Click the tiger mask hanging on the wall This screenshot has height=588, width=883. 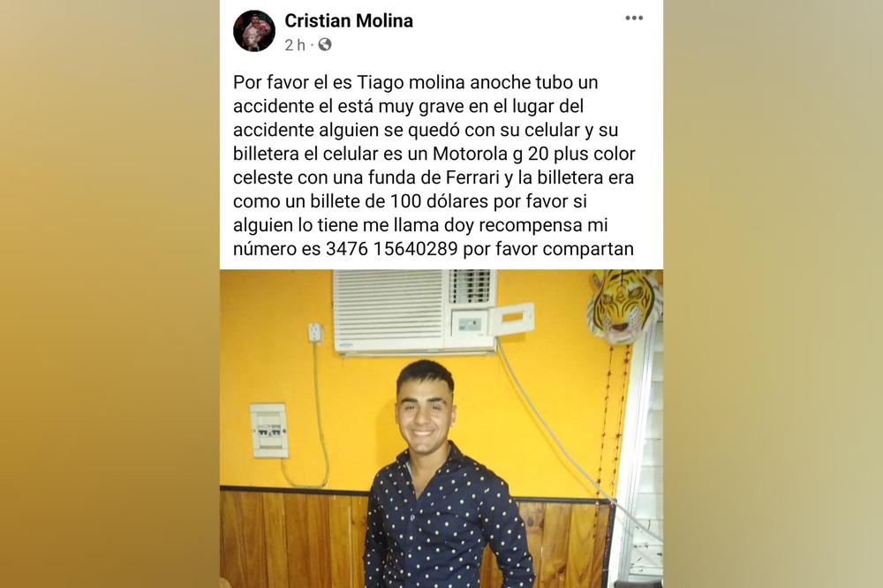624,306
